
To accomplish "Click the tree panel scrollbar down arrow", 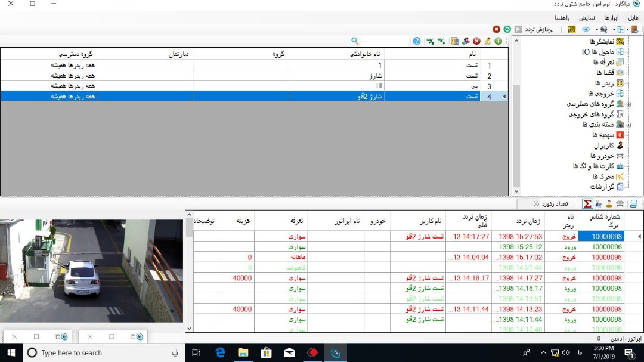I will pyautogui.click(x=516, y=191).
